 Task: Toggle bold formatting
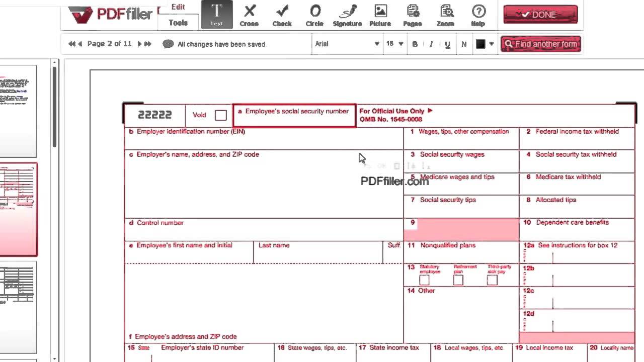[415, 44]
